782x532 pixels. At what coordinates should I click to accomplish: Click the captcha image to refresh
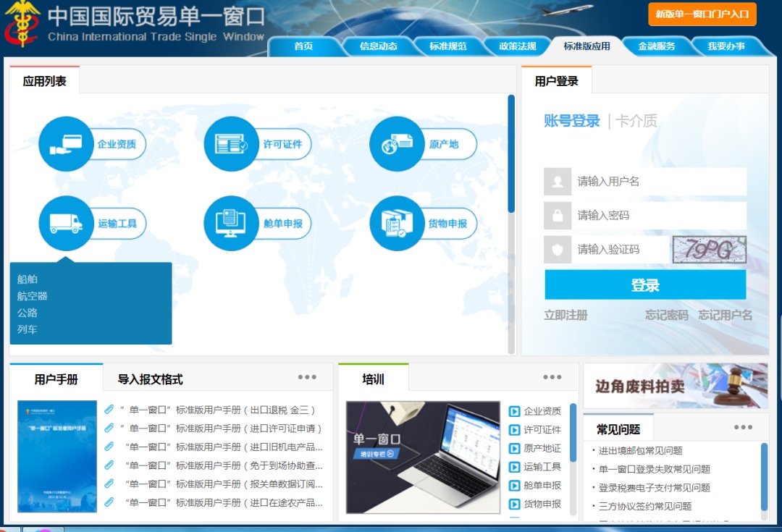pyautogui.click(x=708, y=250)
